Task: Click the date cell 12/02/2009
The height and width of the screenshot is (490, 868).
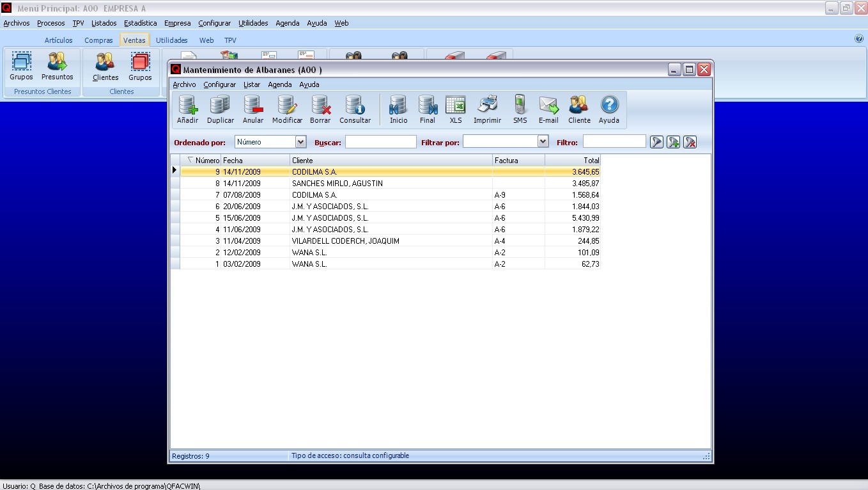Action: coord(256,253)
